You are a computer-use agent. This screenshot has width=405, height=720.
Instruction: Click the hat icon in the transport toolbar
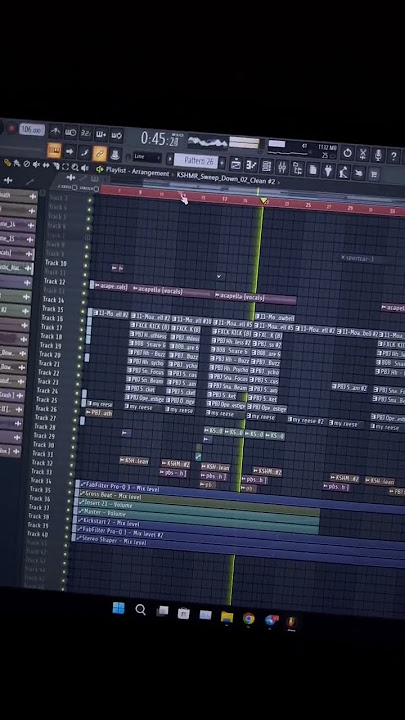115,154
